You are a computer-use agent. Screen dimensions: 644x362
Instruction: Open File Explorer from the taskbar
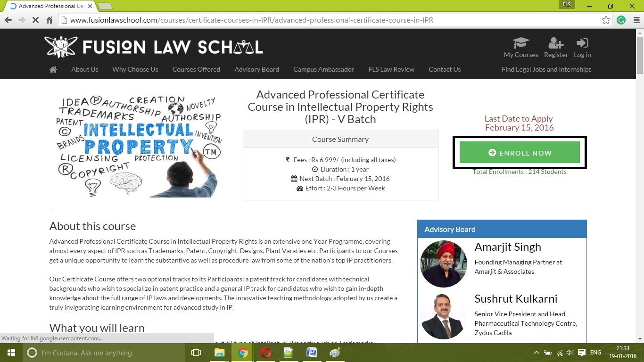220,353
